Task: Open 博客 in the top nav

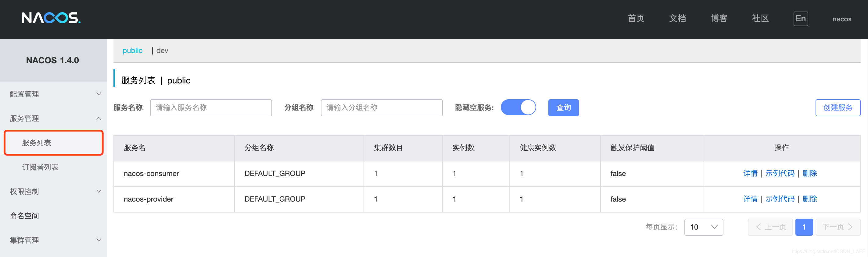Action: [x=719, y=19]
